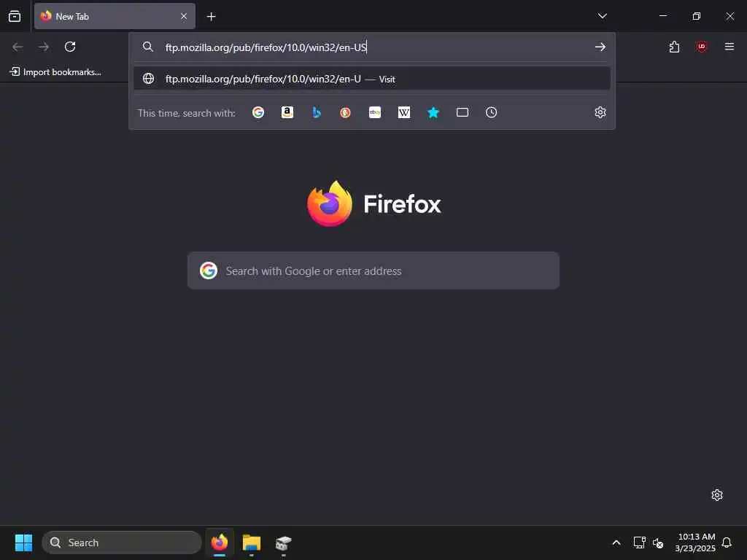Click the taskbar Search box
The width and height of the screenshot is (747, 560).
(x=122, y=542)
